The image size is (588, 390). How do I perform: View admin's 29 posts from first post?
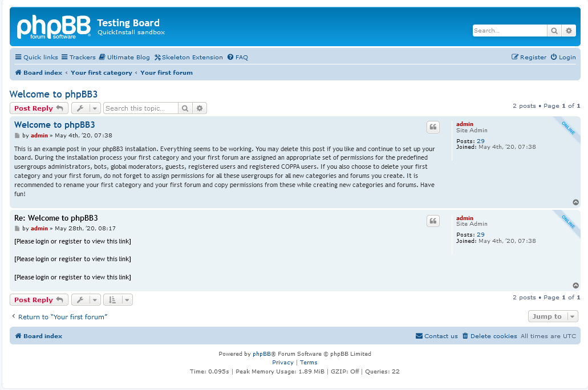481,141
